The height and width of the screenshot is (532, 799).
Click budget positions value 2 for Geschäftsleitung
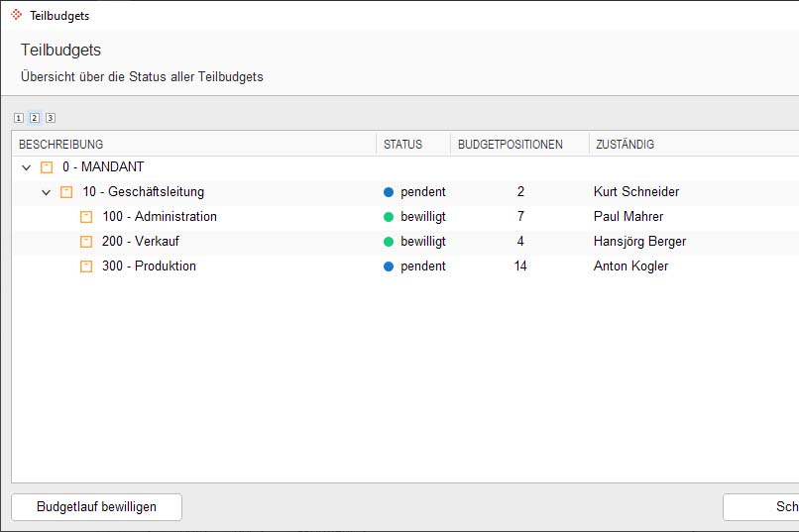520,192
